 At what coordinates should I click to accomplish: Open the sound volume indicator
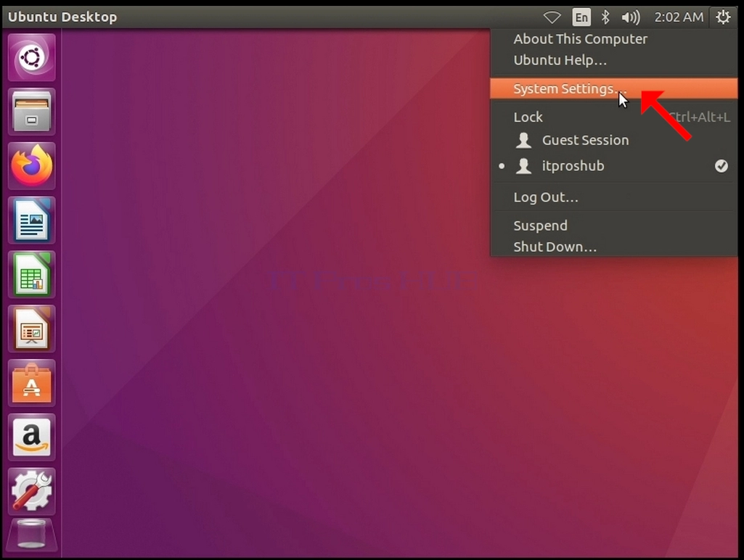point(631,17)
